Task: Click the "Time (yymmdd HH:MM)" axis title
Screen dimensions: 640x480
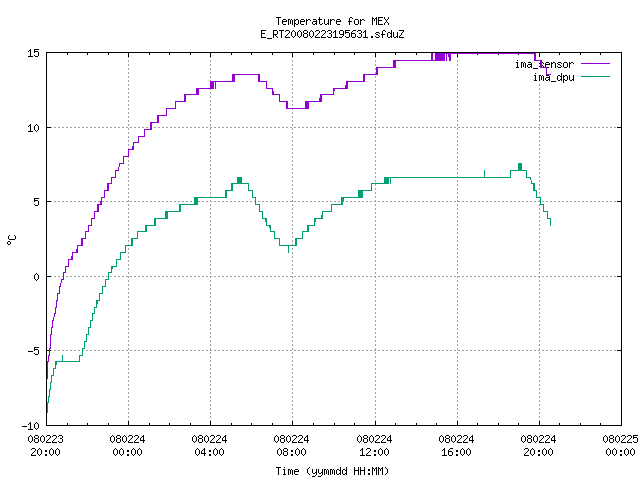Action: (332, 471)
